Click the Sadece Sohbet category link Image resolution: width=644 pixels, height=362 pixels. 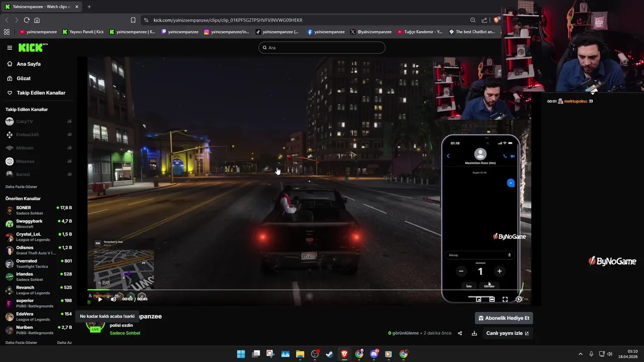tap(125, 333)
